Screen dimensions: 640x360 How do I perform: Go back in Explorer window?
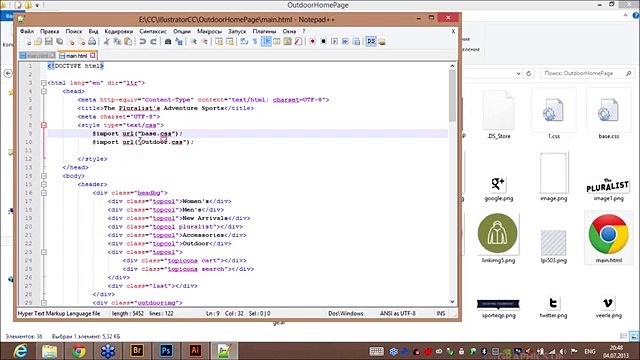point(8,73)
